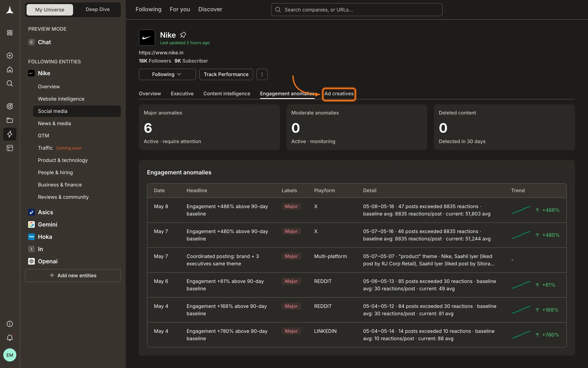Click the info circle icon in left rail

(x=10, y=324)
